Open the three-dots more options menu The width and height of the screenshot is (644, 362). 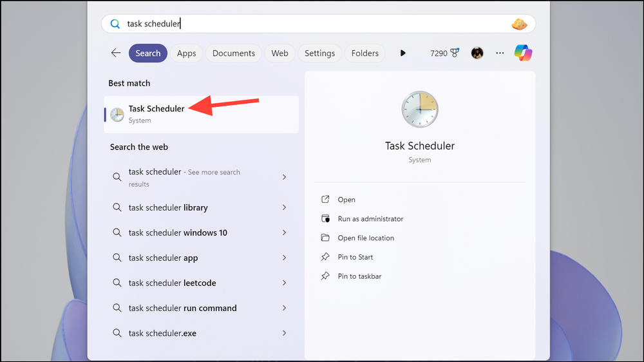click(x=500, y=53)
